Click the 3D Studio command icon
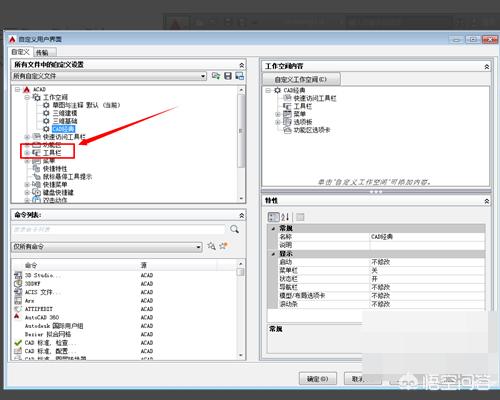 [x=18, y=275]
